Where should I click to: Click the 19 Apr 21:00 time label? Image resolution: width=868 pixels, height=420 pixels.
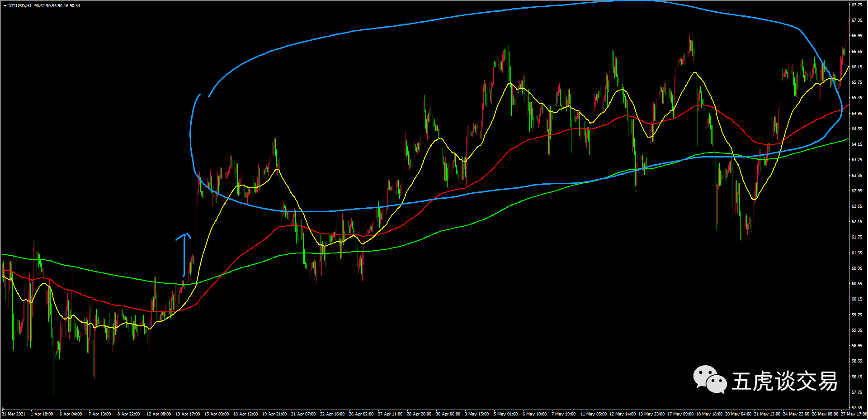click(274, 414)
